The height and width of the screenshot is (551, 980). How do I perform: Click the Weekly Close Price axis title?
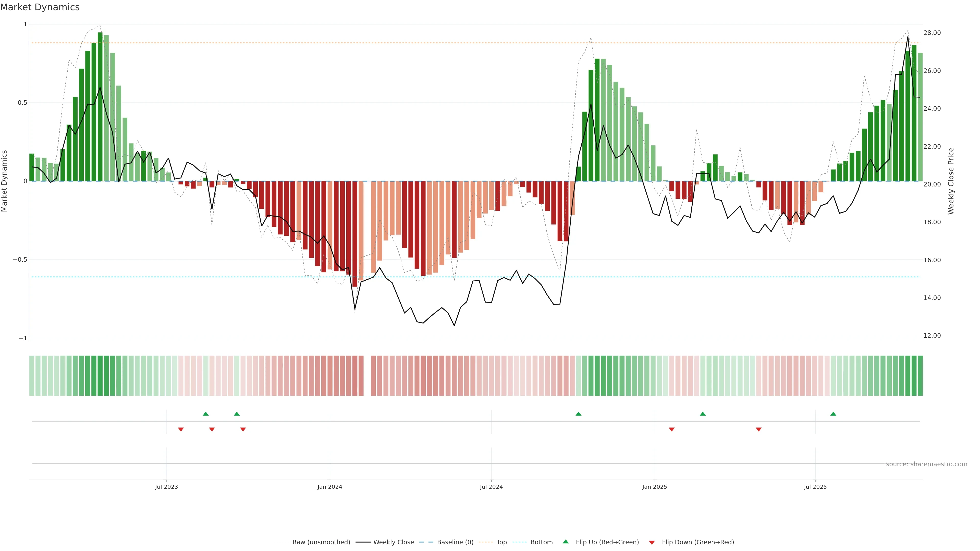[951, 181]
